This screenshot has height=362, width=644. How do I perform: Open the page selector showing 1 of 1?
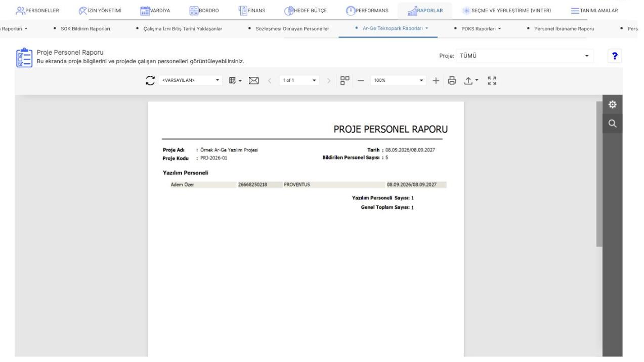(300, 80)
